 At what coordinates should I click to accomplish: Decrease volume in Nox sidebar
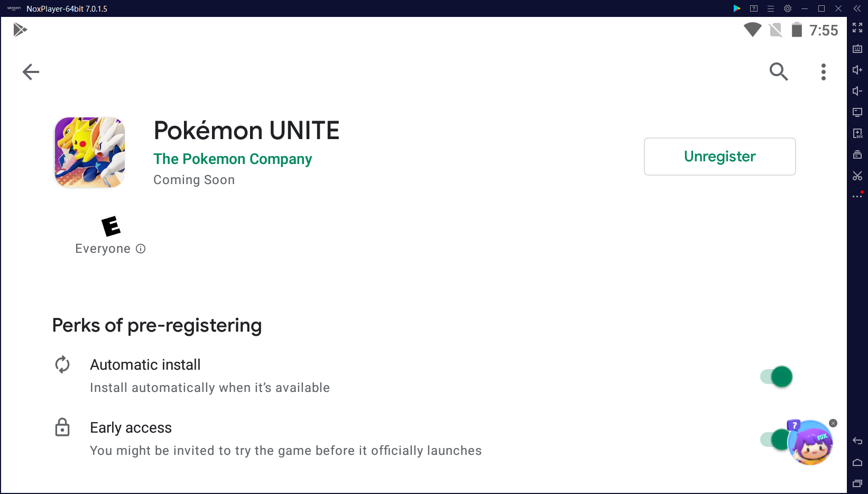coord(857,91)
